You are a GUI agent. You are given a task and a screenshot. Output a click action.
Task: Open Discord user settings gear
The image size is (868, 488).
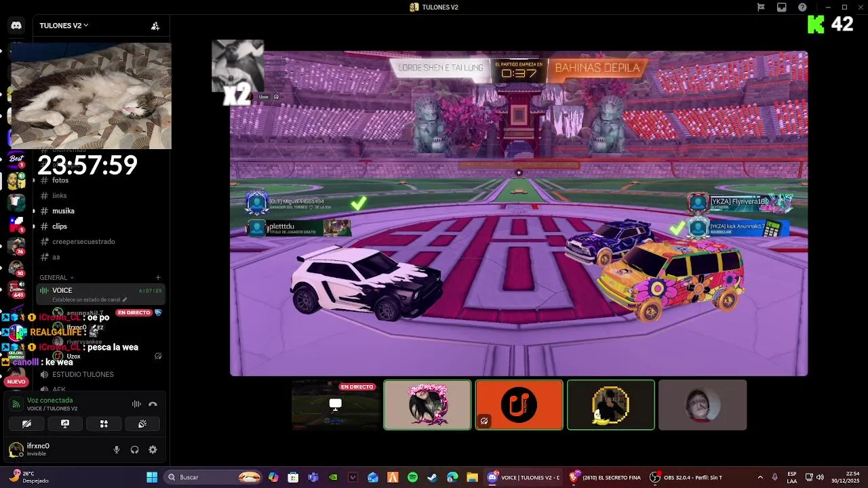[153, 449]
